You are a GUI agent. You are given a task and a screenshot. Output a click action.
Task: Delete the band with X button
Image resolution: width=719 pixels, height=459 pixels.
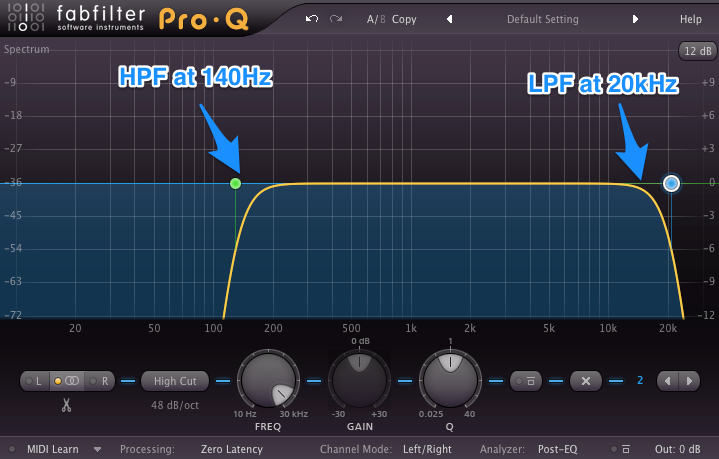586,381
